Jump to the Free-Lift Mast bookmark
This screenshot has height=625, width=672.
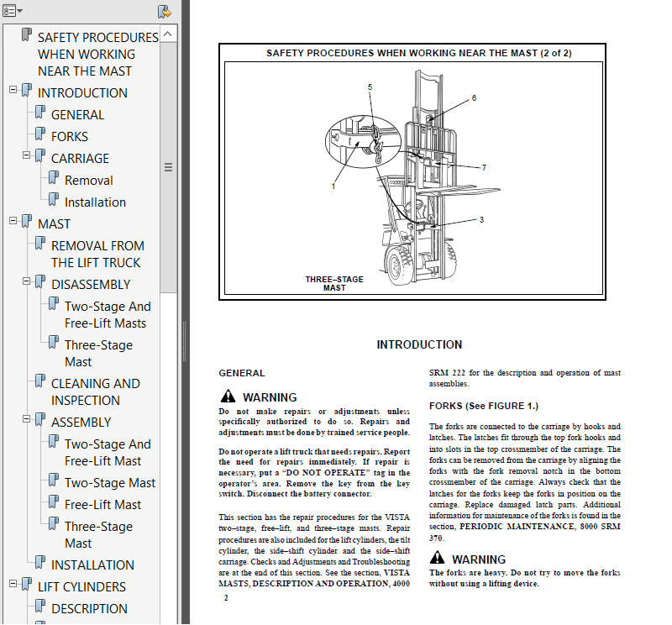coord(102,505)
